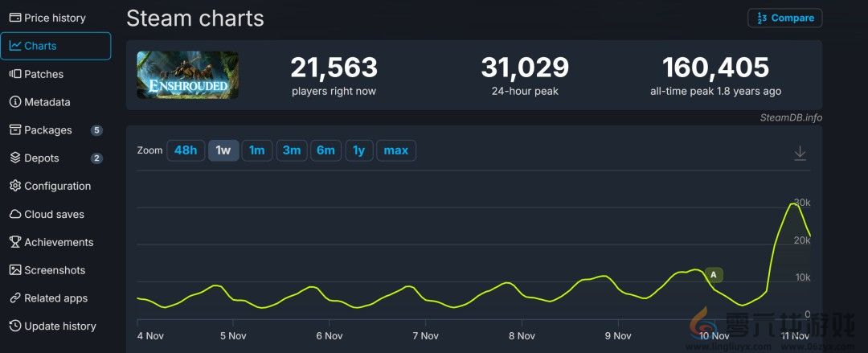
Task: Click the A event marker on chart
Action: (x=714, y=275)
